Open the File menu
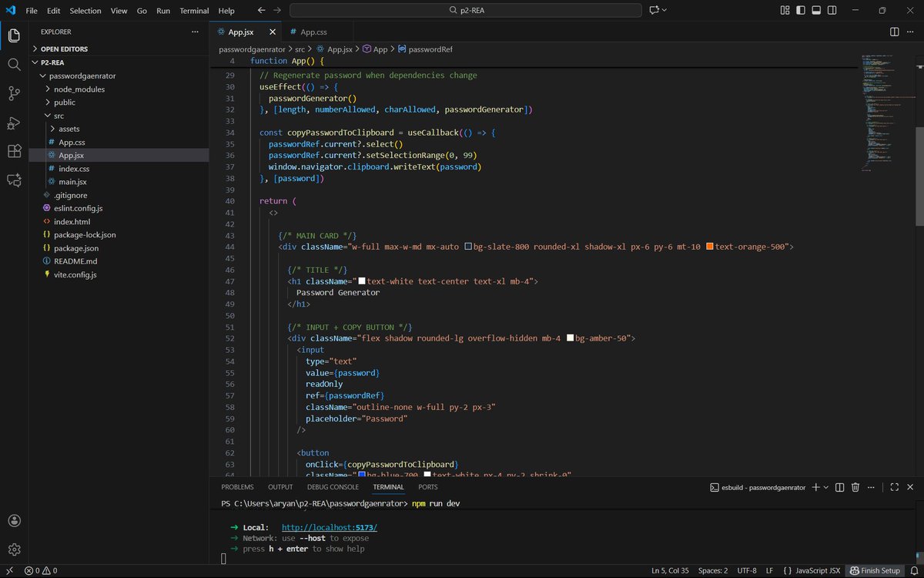The height and width of the screenshot is (578, 924). coord(32,11)
